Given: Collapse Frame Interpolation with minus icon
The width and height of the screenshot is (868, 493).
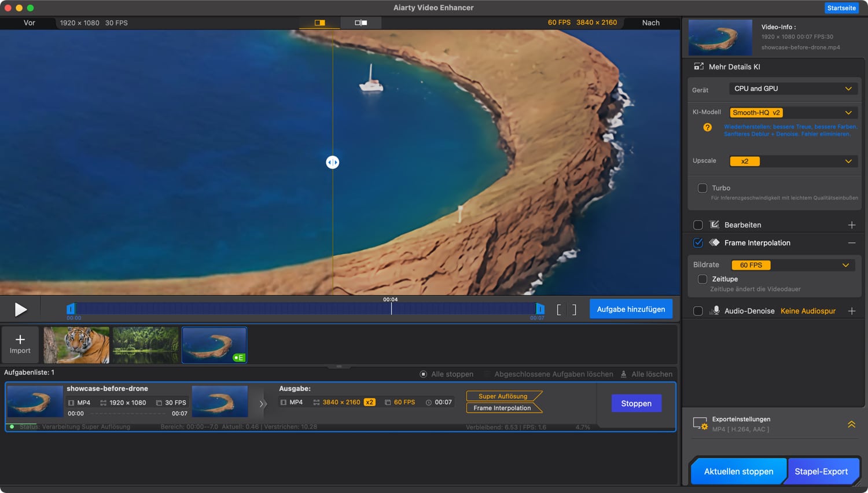Looking at the screenshot, I should point(851,243).
